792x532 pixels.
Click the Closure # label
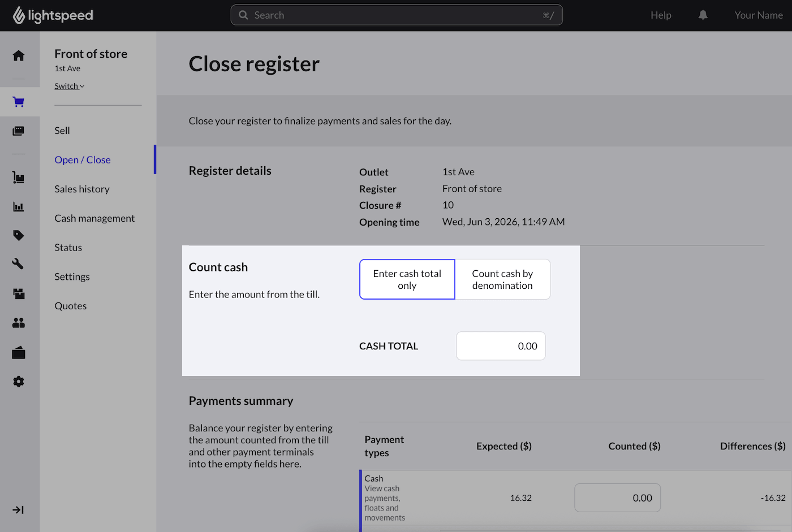coord(380,205)
